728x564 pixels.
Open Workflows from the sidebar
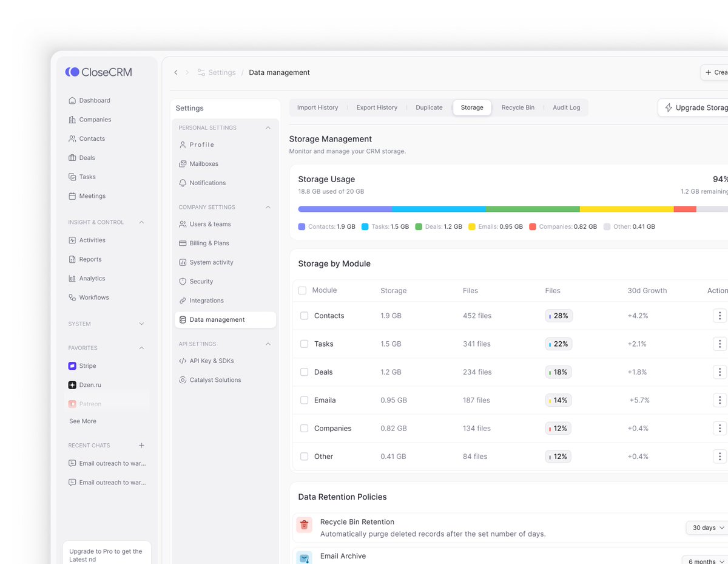click(x=72, y=297)
